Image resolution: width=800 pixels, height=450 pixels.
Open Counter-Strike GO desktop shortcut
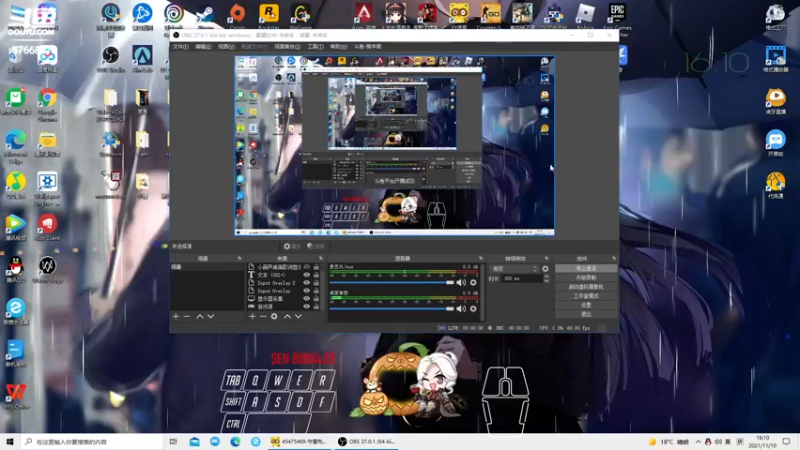tap(490, 16)
